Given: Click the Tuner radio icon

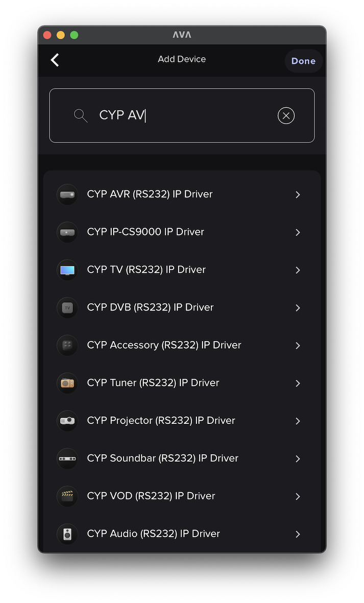Looking at the screenshot, I should (x=67, y=383).
